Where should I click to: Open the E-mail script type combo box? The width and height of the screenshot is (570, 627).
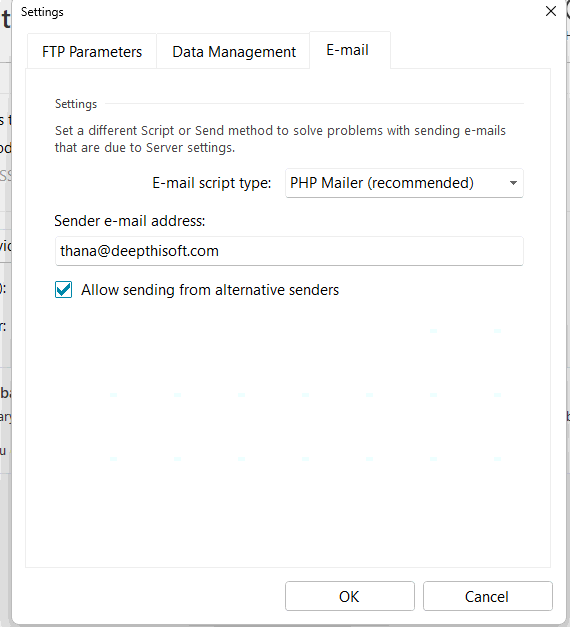click(404, 183)
